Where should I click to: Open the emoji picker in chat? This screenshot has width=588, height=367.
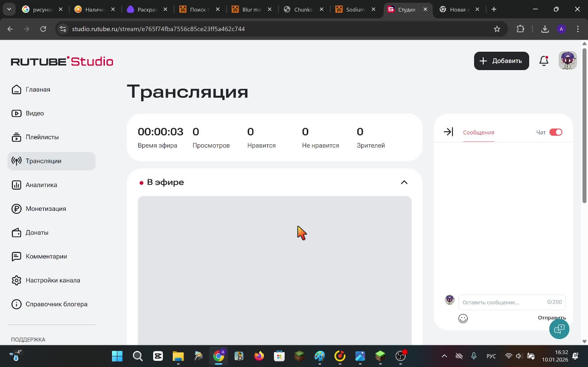tap(463, 318)
